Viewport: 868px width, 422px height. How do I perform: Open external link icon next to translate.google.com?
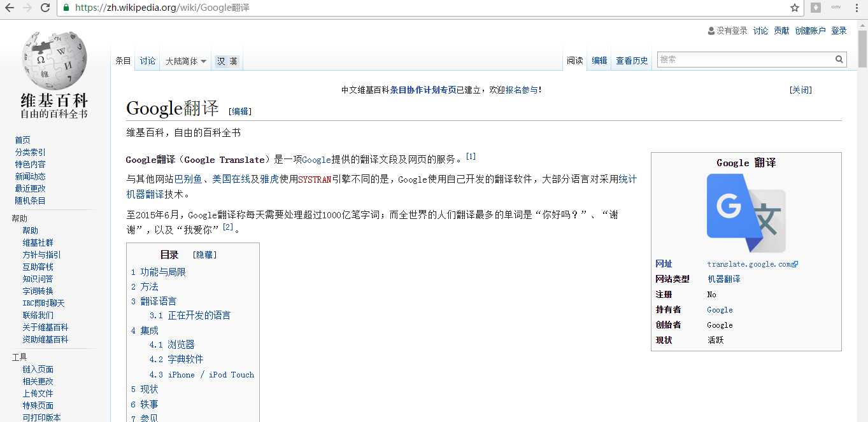point(795,264)
